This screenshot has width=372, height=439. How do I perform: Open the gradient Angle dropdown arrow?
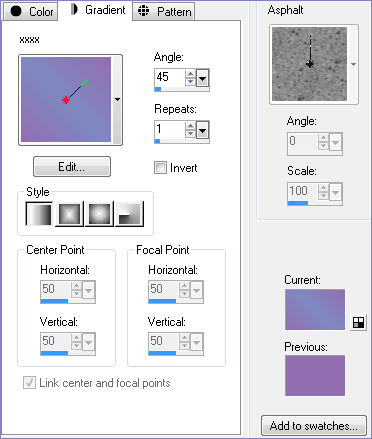(x=202, y=78)
